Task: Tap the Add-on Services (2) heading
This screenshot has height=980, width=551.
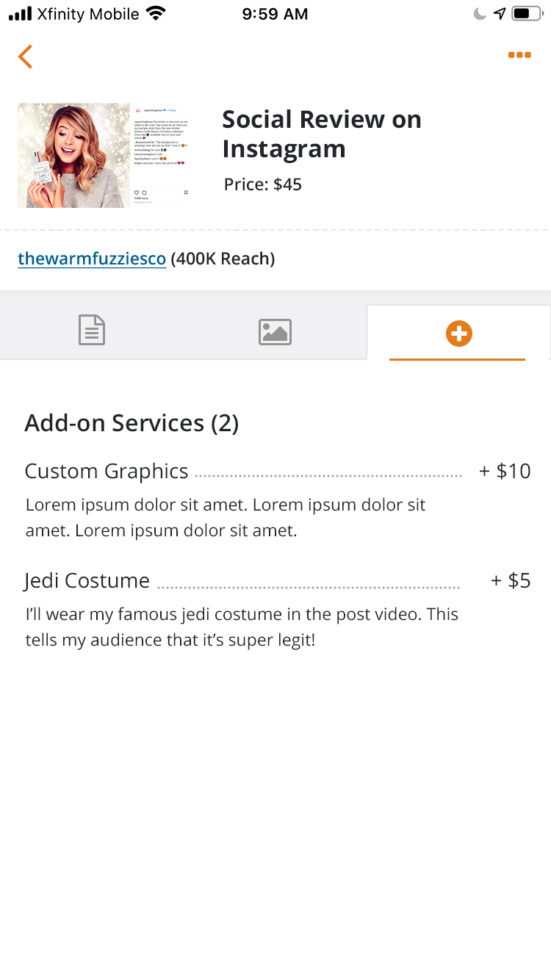Action: coord(132,423)
